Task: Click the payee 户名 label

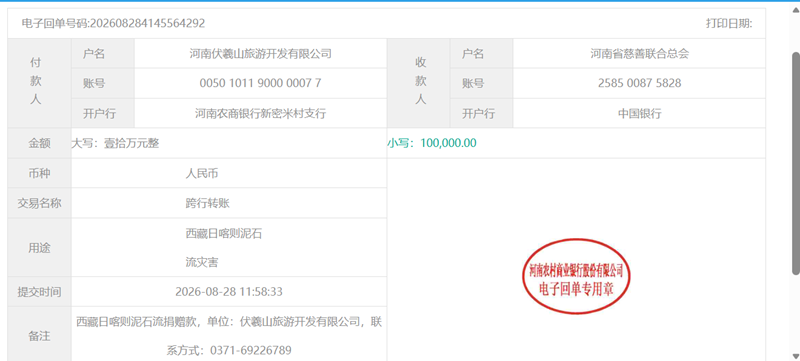Action: click(473, 54)
